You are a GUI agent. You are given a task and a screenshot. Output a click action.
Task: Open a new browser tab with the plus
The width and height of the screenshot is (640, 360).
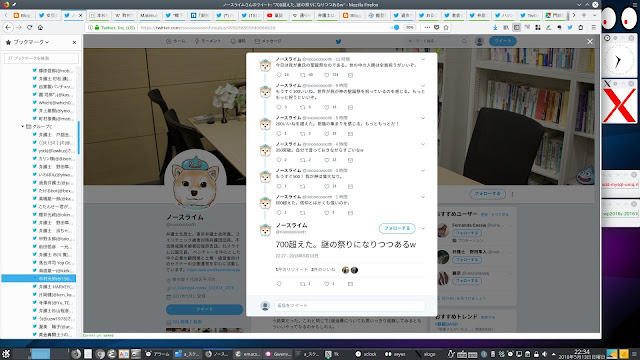(584, 15)
